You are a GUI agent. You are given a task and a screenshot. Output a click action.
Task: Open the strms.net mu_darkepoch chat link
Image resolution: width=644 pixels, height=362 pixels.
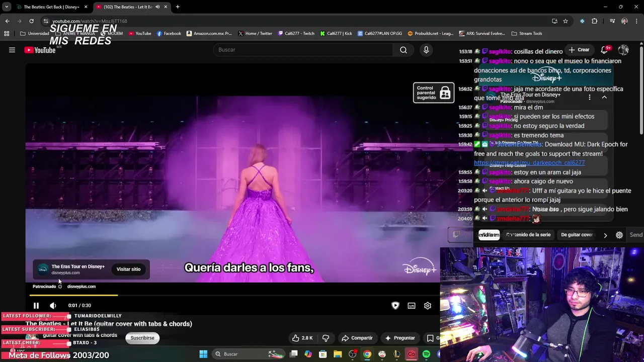[x=529, y=163]
